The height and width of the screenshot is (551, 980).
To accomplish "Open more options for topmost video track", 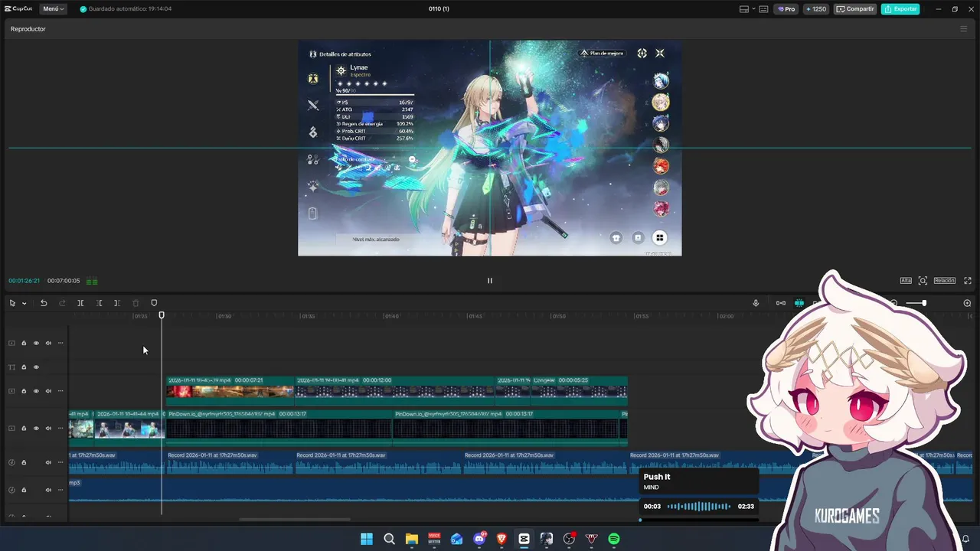I will [x=60, y=343].
